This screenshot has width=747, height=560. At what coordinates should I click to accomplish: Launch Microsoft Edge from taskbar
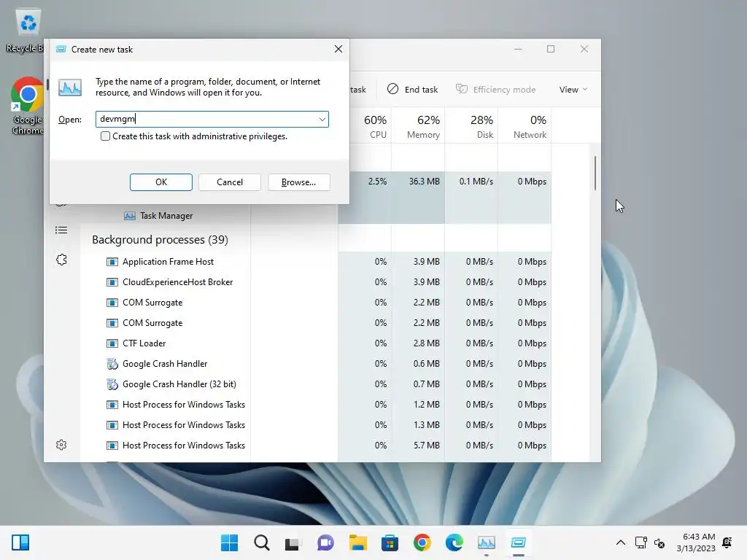(x=454, y=542)
